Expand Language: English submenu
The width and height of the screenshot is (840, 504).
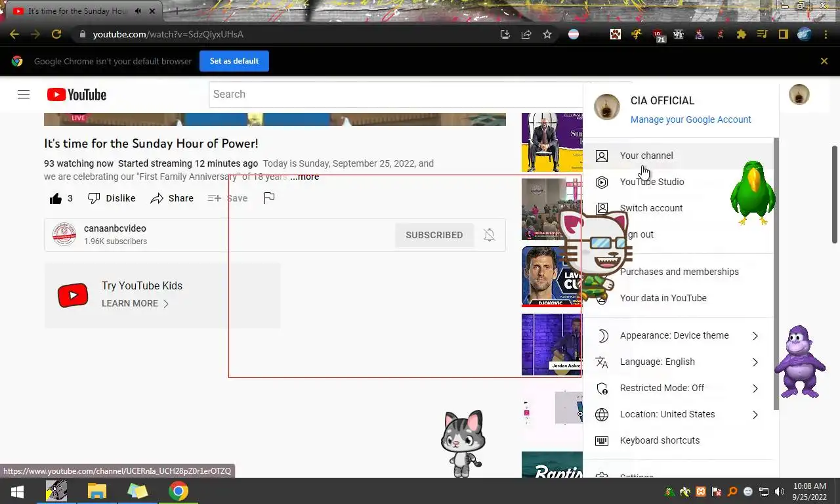[679, 362]
